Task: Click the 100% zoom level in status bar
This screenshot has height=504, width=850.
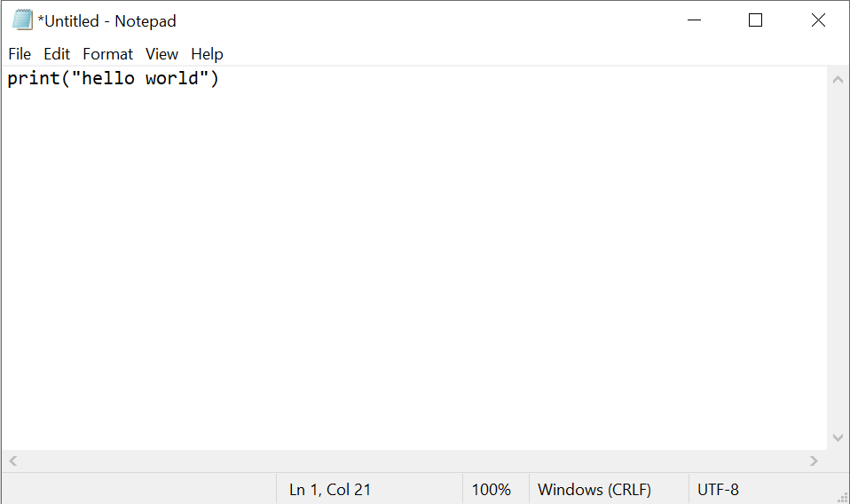Action: coord(491,490)
